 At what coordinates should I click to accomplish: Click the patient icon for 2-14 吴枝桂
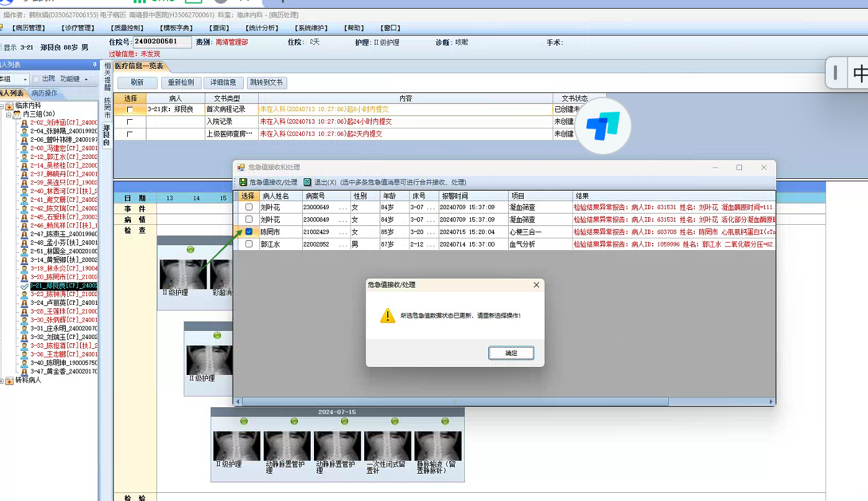pos(25,166)
